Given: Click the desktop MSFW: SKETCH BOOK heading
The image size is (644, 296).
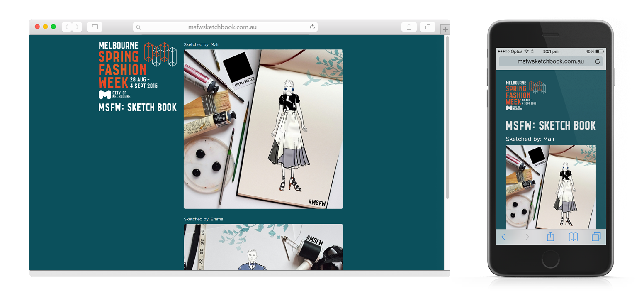Looking at the screenshot, I should 138,108.
